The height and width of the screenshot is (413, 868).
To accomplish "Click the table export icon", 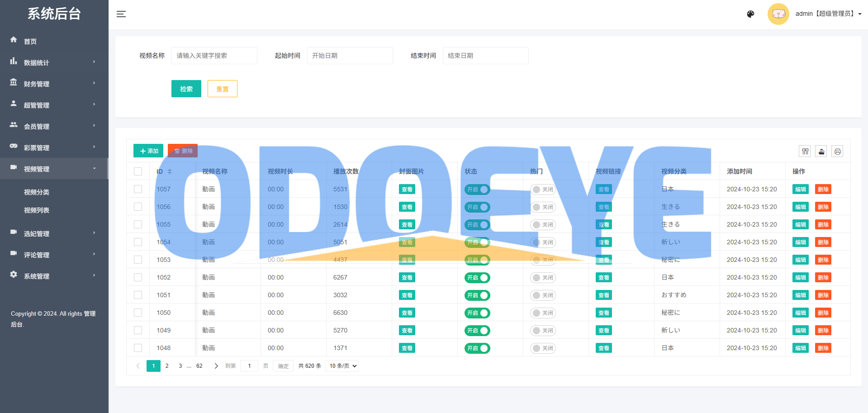I will click(x=821, y=152).
